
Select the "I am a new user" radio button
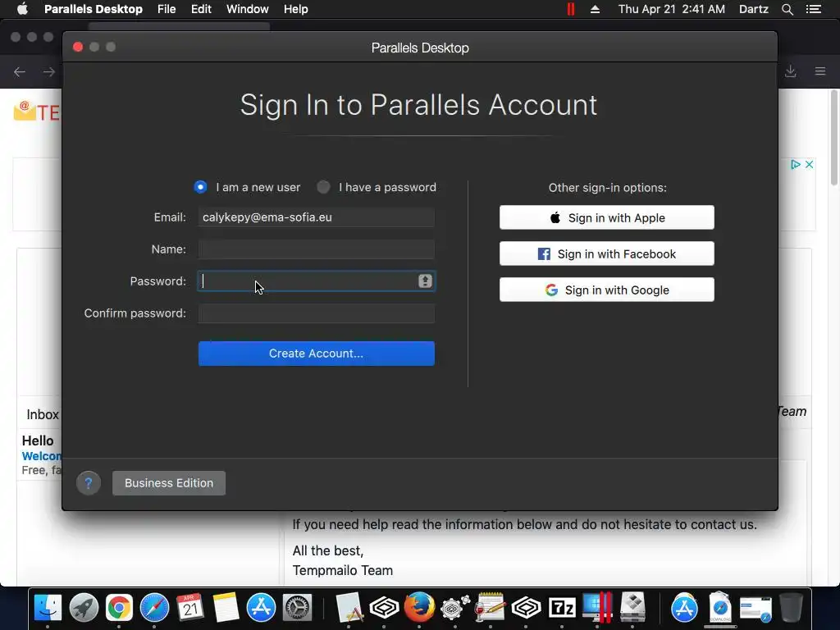(x=200, y=187)
